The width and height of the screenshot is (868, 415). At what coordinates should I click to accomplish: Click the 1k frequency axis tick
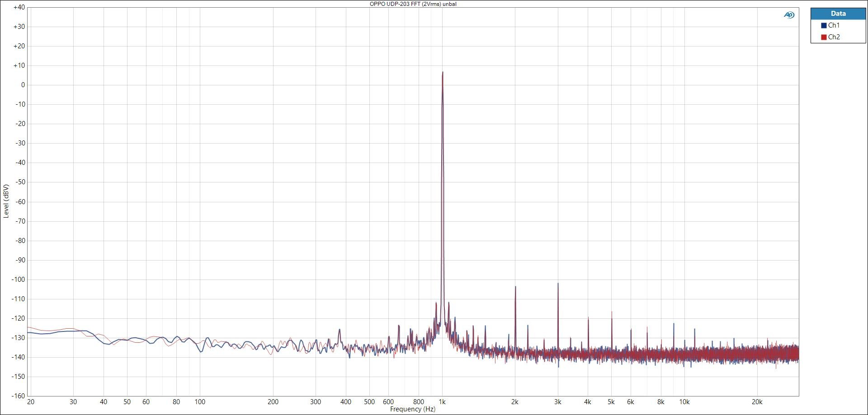click(x=442, y=402)
